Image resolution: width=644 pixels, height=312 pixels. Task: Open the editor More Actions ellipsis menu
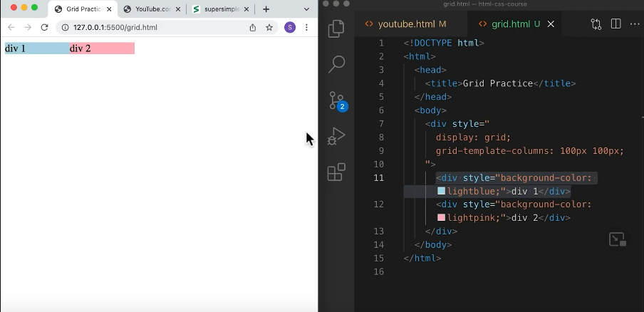tap(635, 24)
